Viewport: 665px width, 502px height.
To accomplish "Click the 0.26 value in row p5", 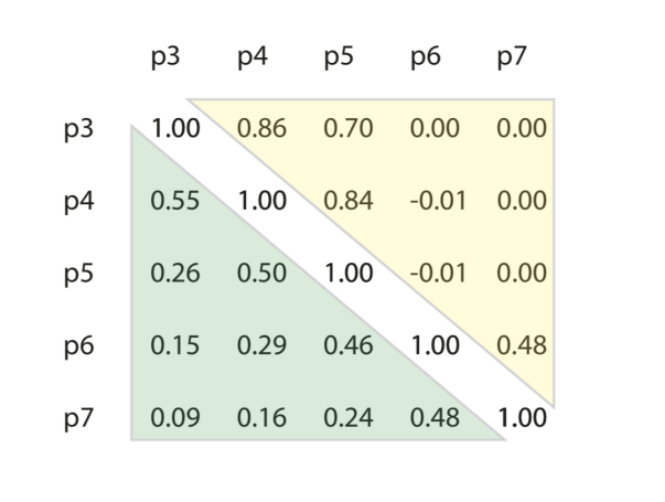I will 175,273.
